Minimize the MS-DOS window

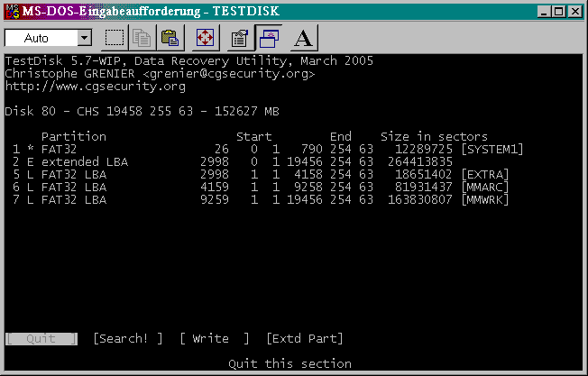point(544,12)
